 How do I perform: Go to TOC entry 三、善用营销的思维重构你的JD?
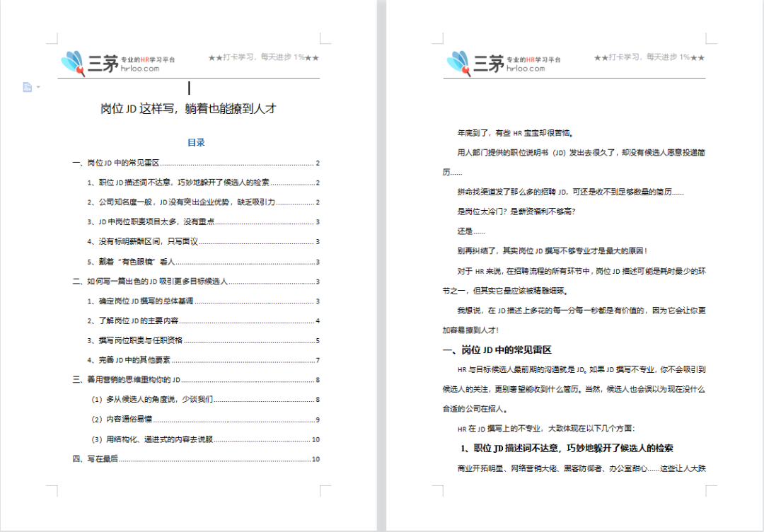pyautogui.click(x=196, y=380)
